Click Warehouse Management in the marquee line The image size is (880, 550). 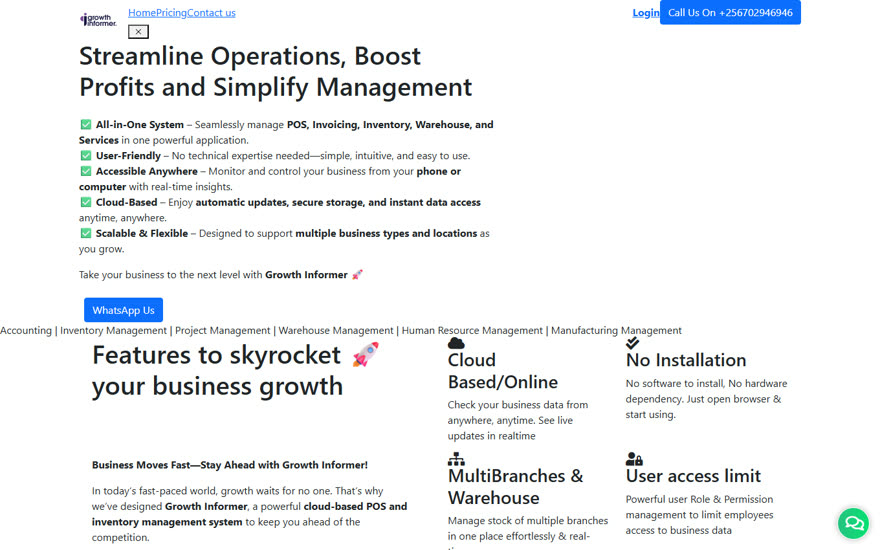point(336,331)
